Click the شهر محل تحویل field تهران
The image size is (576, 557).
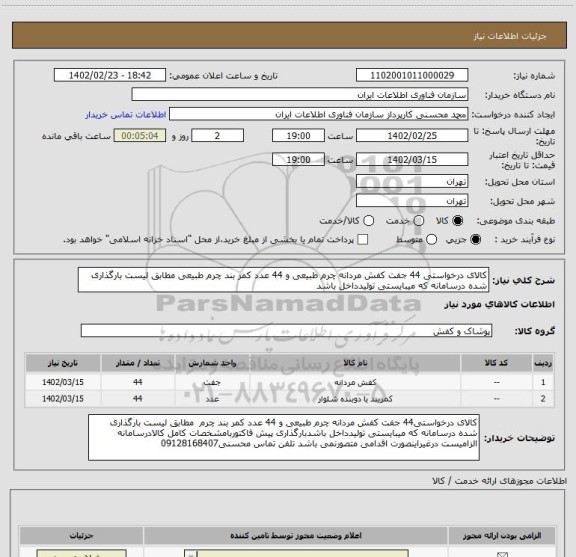[412, 201]
